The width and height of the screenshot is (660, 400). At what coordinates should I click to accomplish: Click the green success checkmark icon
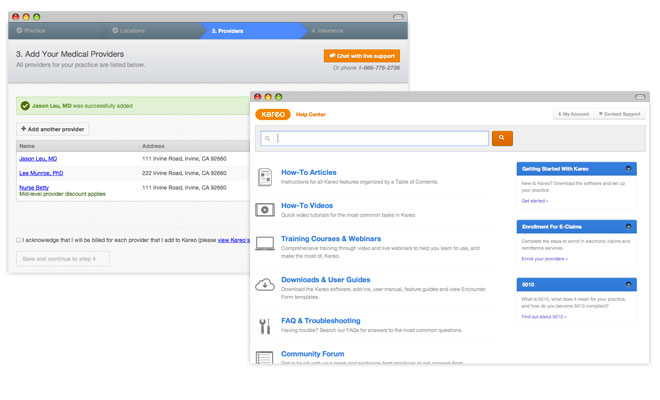(x=25, y=106)
